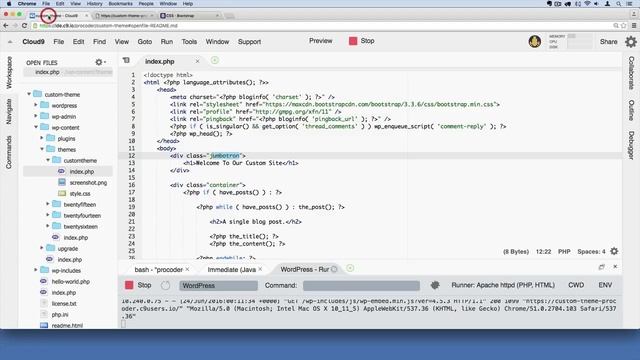The height and width of the screenshot is (360, 640).
Task: Toggle the Outline side panel
Action: click(631, 110)
